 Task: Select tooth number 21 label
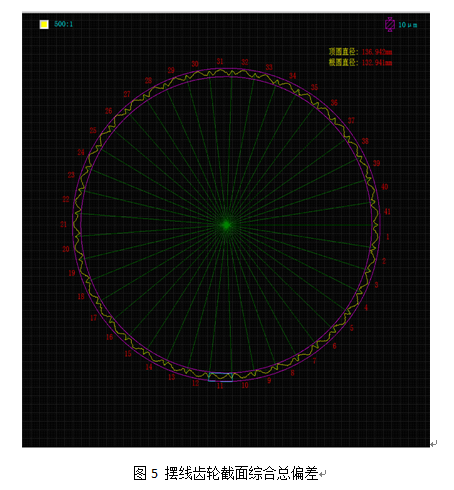click(x=63, y=224)
